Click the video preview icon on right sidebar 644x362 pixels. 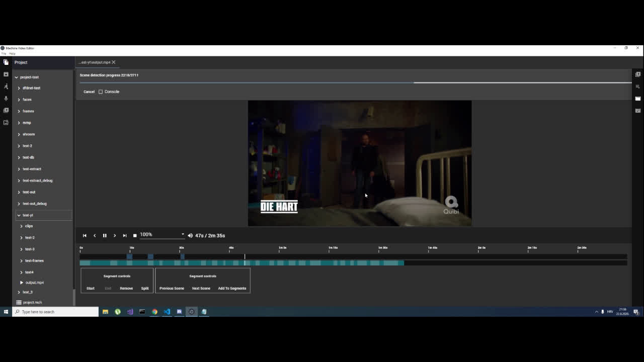(637, 74)
